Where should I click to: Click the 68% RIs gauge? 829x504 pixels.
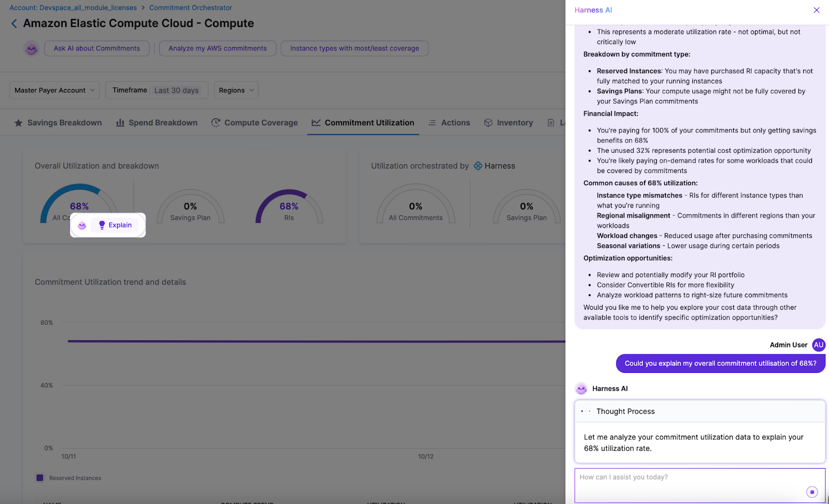[x=289, y=206]
